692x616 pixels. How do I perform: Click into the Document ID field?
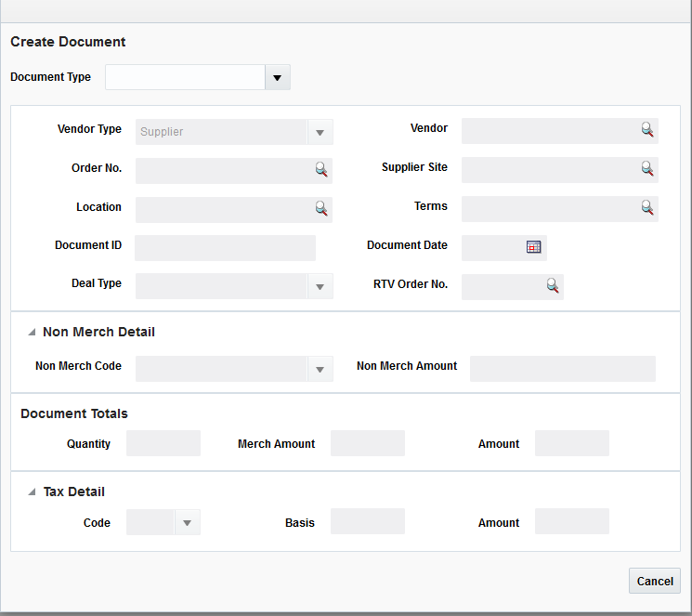(225, 247)
